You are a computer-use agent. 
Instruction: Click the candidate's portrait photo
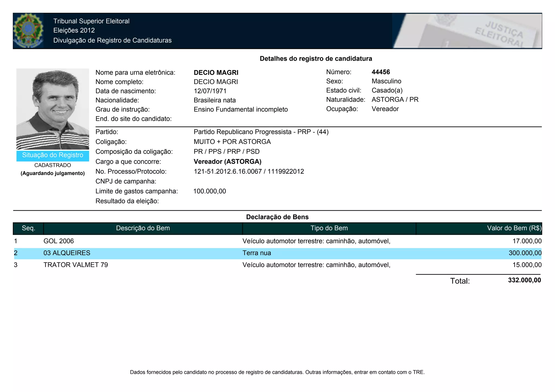pos(53,109)
